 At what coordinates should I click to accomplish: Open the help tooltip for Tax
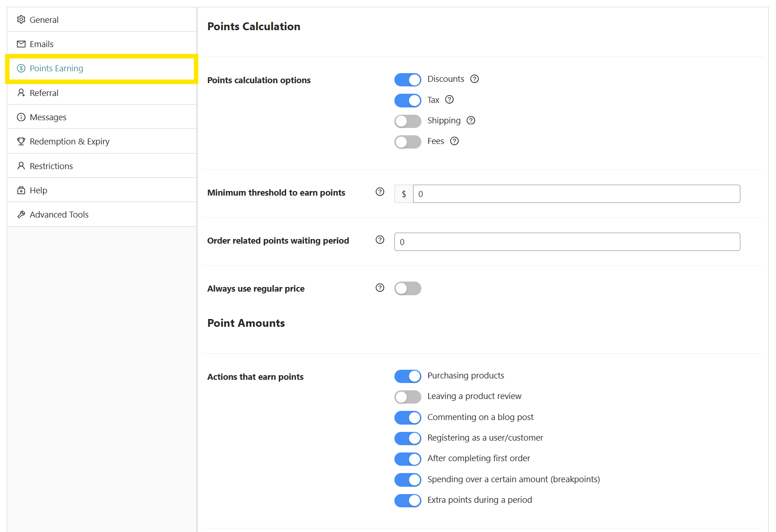(x=450, y=100)
